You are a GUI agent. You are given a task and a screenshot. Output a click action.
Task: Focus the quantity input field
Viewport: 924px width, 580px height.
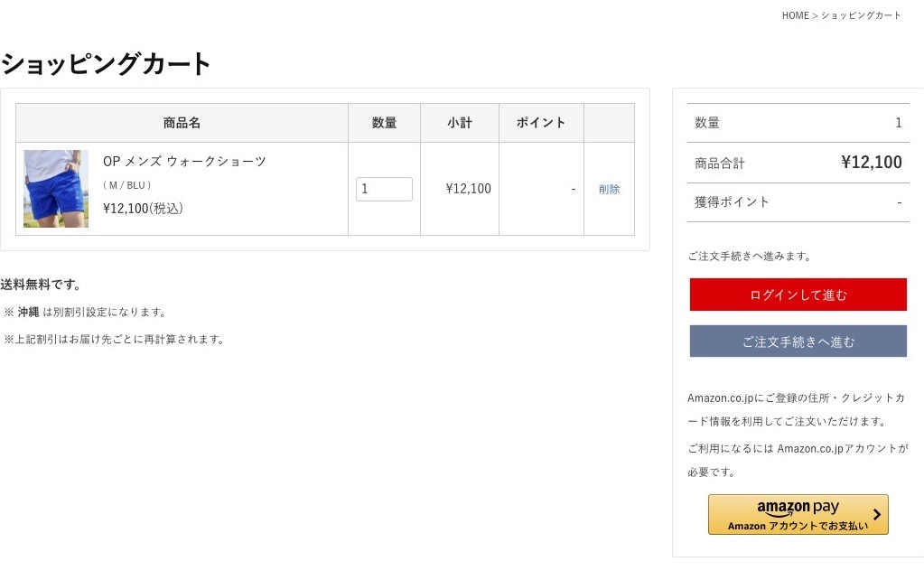(384, 189)
